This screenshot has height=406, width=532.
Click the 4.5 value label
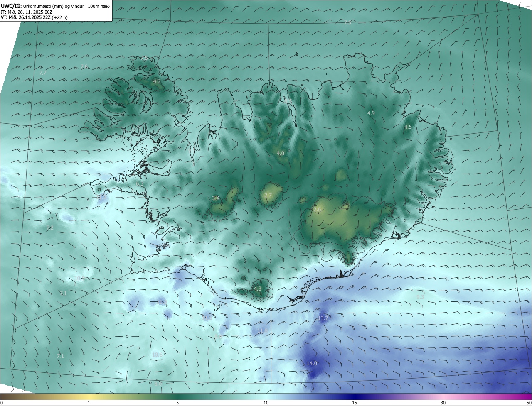[x=408, y=127]
